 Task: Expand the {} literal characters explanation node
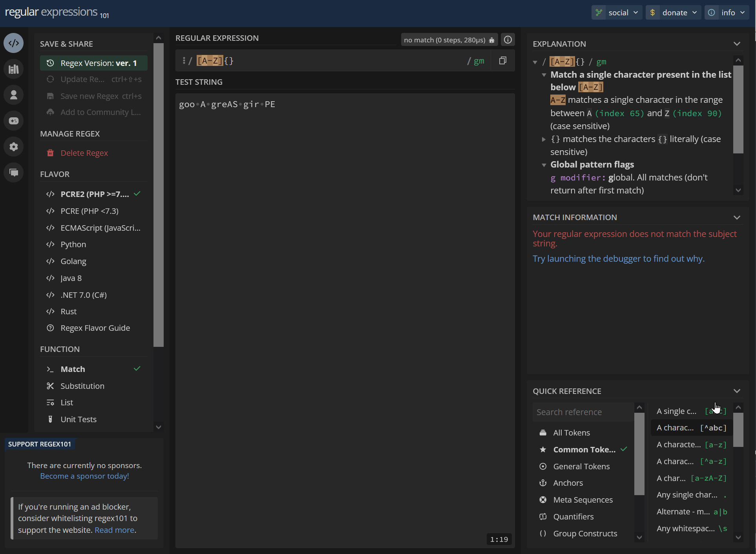pos(544,139)
